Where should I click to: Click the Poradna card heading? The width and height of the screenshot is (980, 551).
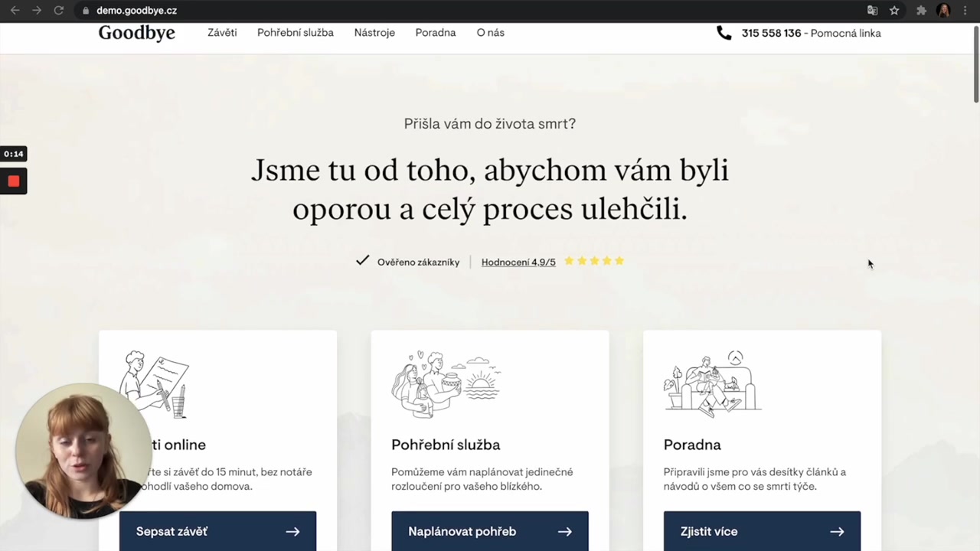point(692,445)
